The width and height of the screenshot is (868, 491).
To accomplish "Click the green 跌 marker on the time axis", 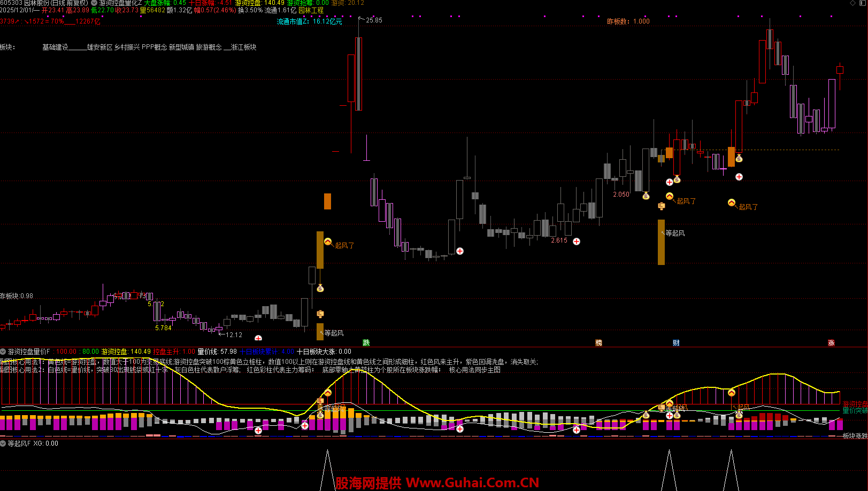I will [366, 342].
